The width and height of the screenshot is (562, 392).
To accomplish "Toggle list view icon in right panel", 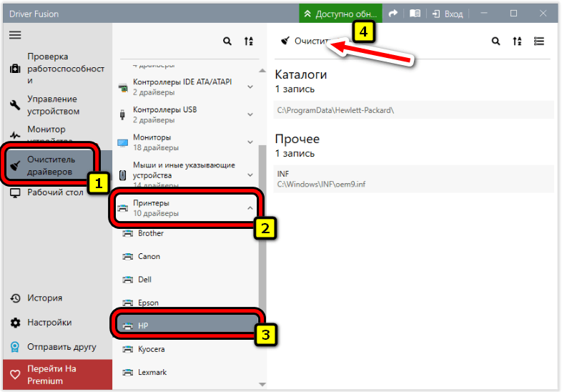I will [538, 41].
